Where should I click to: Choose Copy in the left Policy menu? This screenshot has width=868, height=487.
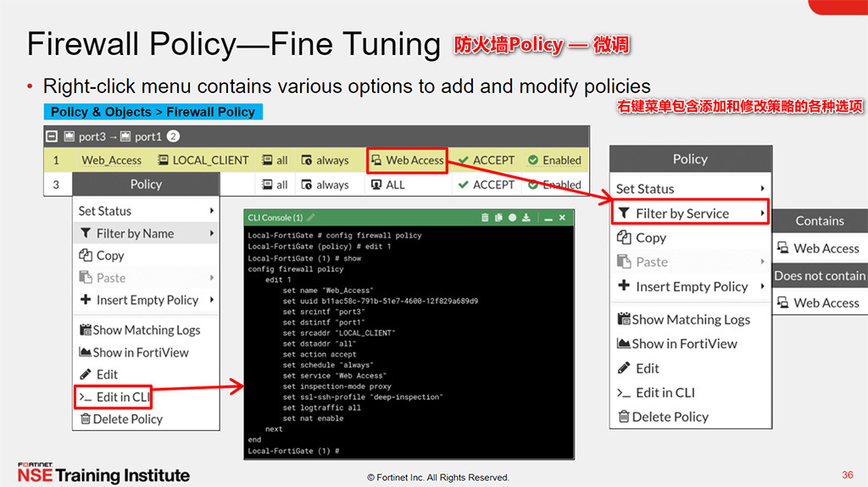[x=146, y=256]
